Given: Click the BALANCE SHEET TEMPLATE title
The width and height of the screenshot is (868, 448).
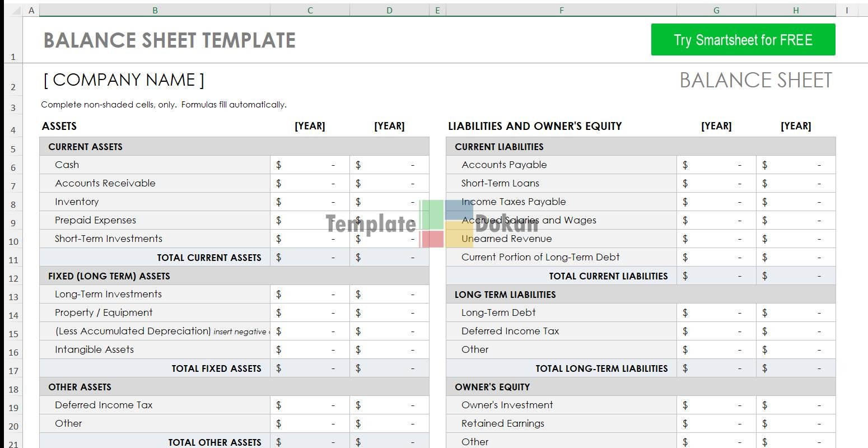Looking at the screenshot, I should point(169,40).
